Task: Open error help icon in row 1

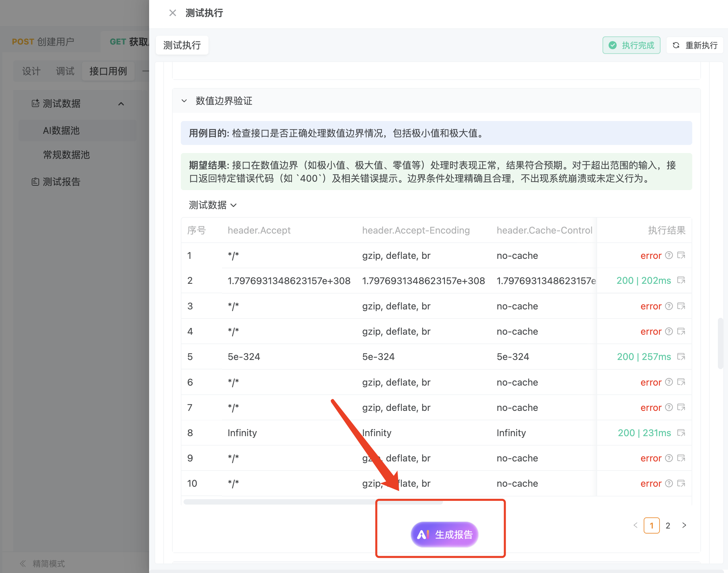Action: click(669, 255)
